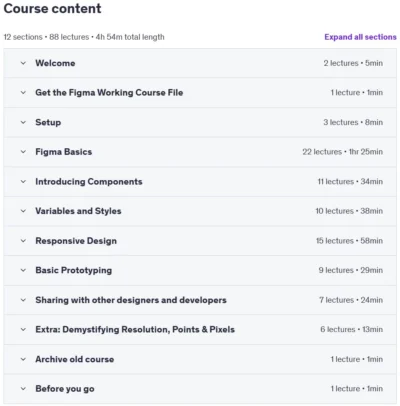400x406 pixels.
Task: Open the Sharing with other designers and developers title
Action: (131, 300)
